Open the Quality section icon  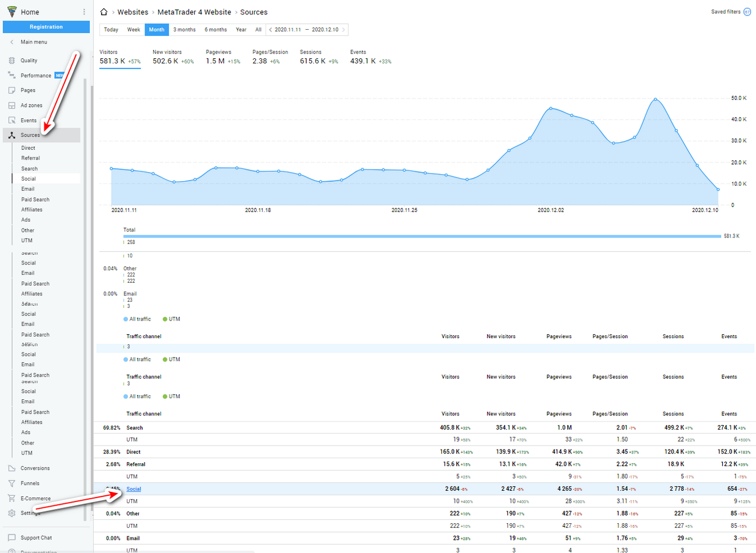(x=11, y=61)
